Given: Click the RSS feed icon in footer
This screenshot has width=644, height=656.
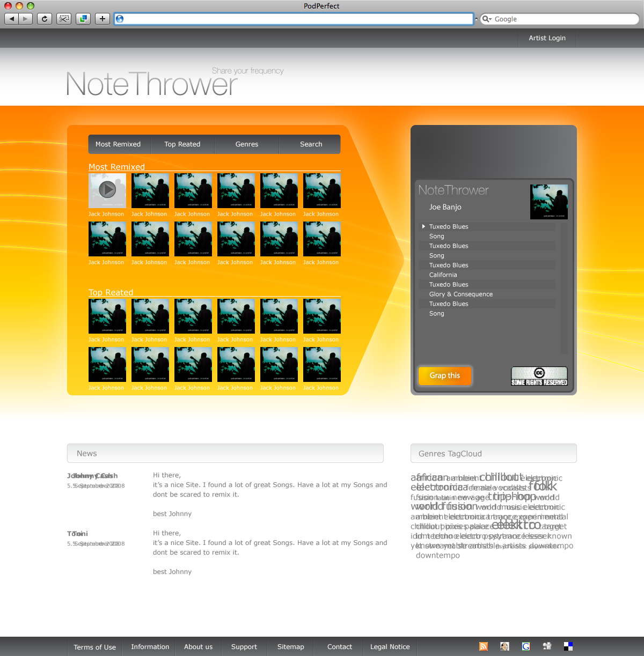Looking at the screenshot, I should (484, 646).
